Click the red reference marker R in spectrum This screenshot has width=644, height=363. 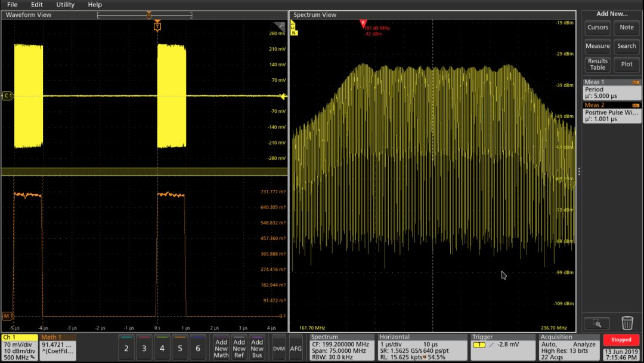(x=363, y=23)
